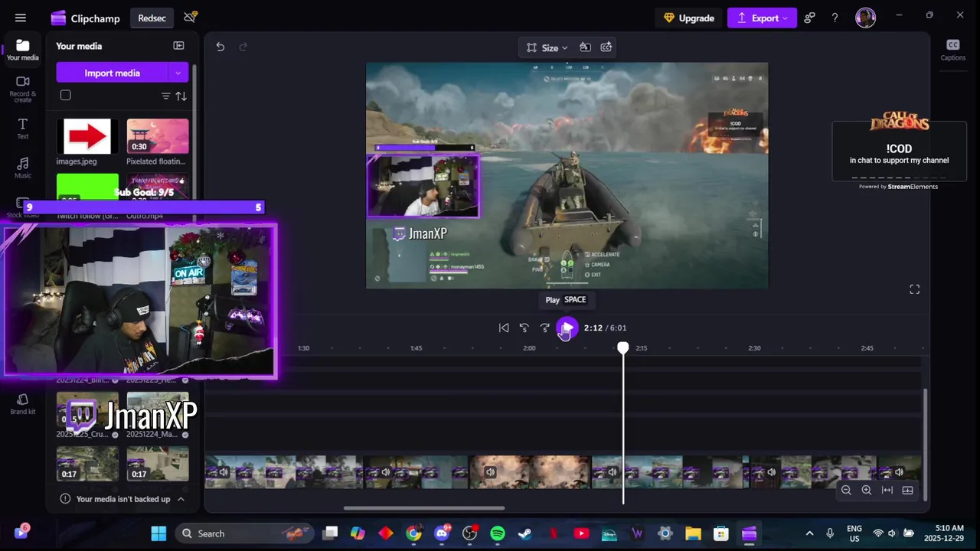Click the Upgrade button
This screenshot has width=980, height=551.
pyautogui.click(x=688, y=18)
